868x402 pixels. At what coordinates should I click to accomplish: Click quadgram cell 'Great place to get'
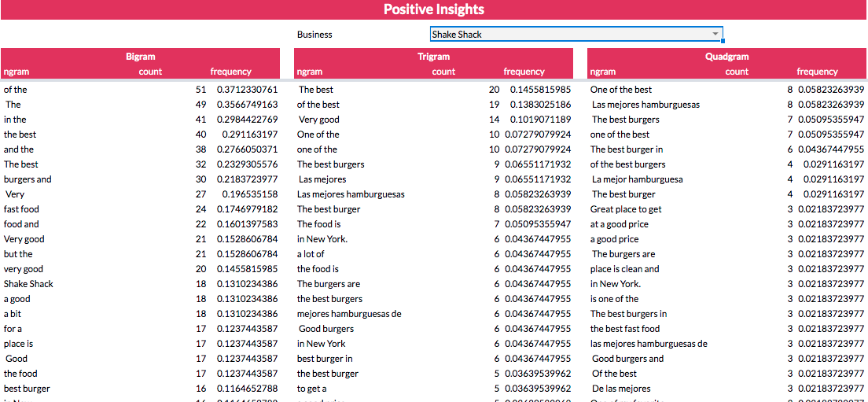626,209
